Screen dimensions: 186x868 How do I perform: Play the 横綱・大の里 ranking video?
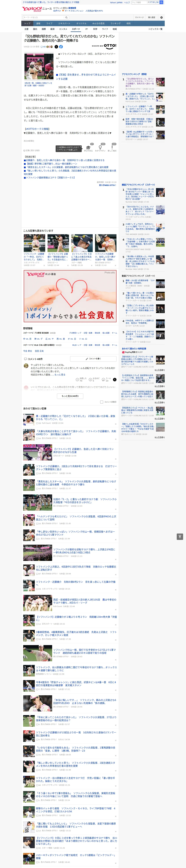tap(160, 284)
